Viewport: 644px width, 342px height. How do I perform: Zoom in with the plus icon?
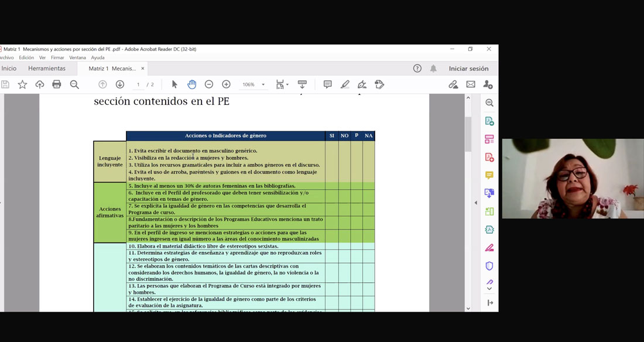click(x=227, y=85)
